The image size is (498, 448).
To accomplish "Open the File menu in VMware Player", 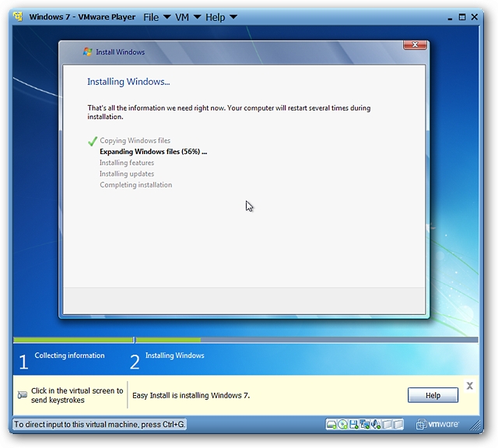I will tap(157, 17).
